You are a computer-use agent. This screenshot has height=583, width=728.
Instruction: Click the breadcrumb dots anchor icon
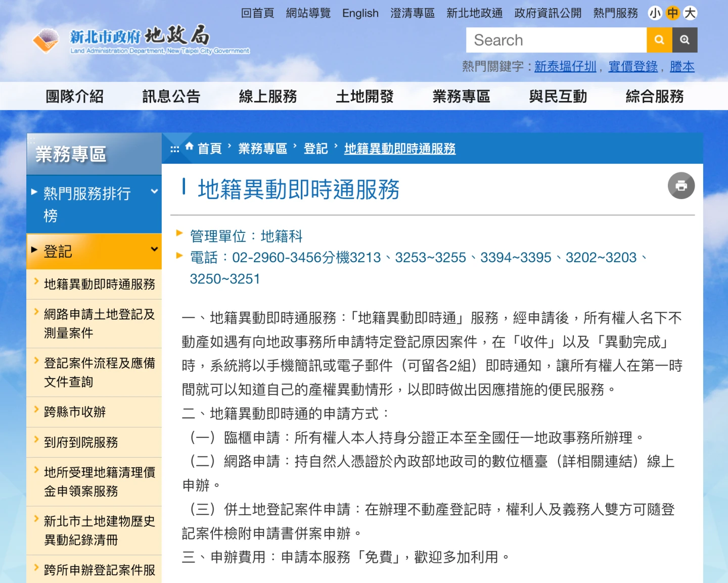[x=175, y=149]
